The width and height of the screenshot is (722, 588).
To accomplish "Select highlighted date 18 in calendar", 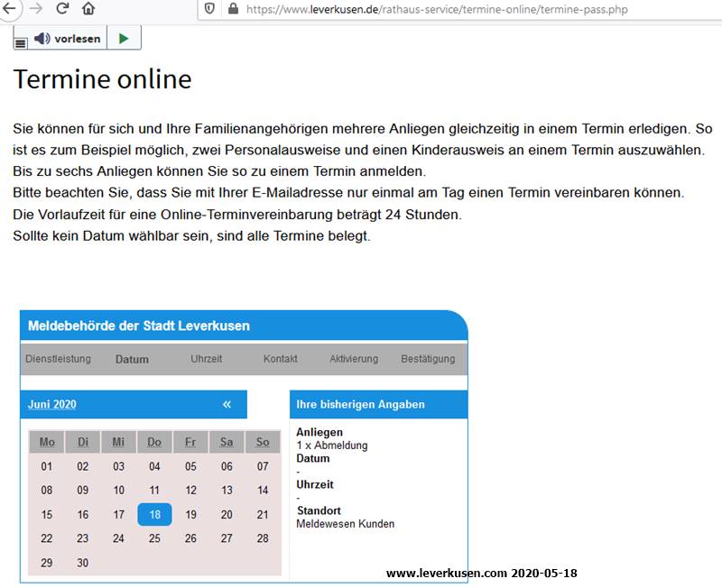I will pyautogui.click(x=154, y=515).
